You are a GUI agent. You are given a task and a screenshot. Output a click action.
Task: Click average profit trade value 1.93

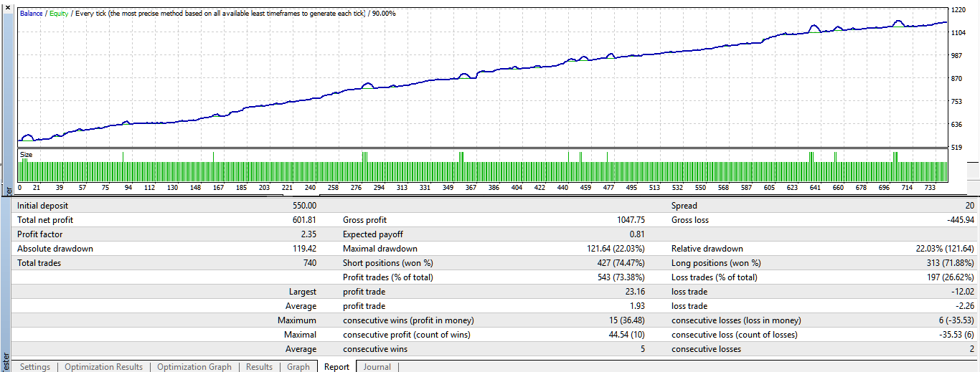point(636,306)
